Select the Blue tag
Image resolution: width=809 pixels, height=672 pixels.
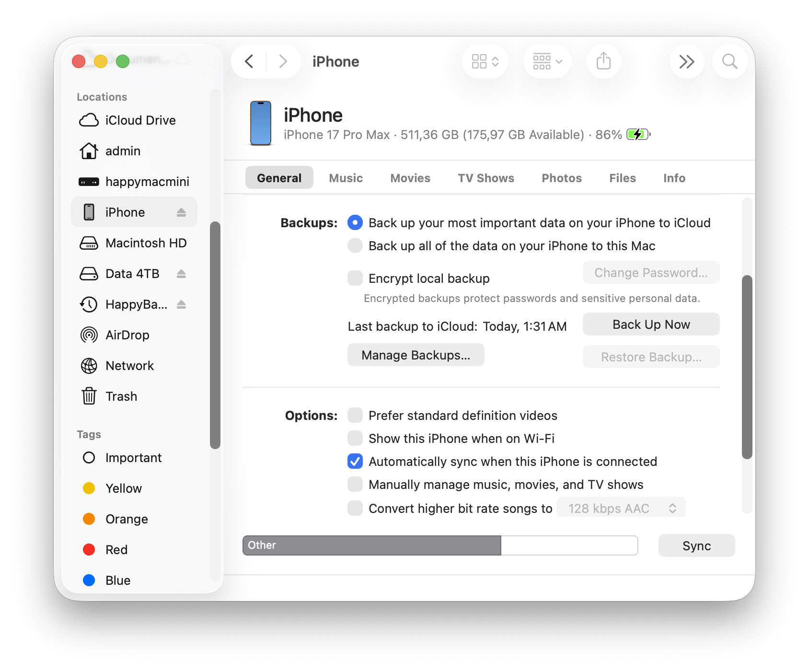tap(89, 580)
